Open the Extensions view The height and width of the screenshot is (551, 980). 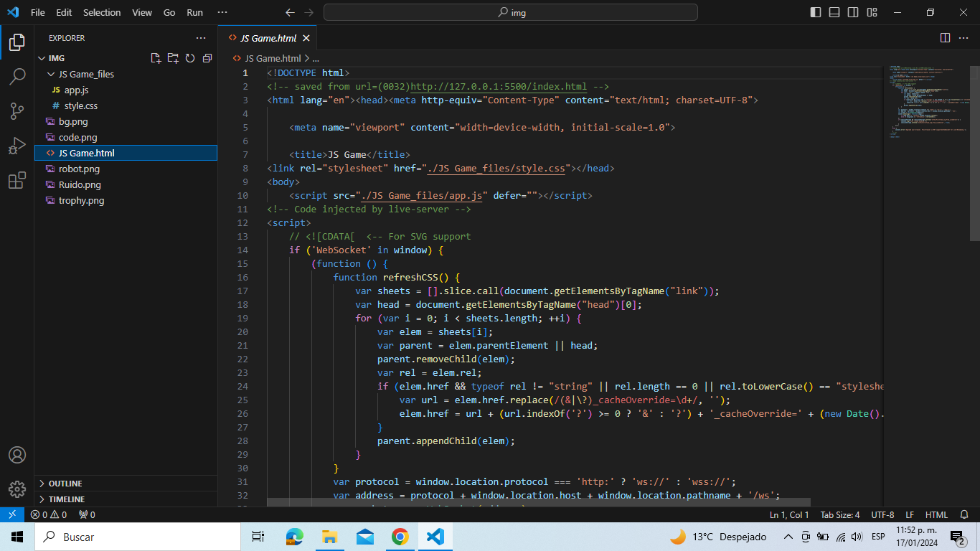17,181
